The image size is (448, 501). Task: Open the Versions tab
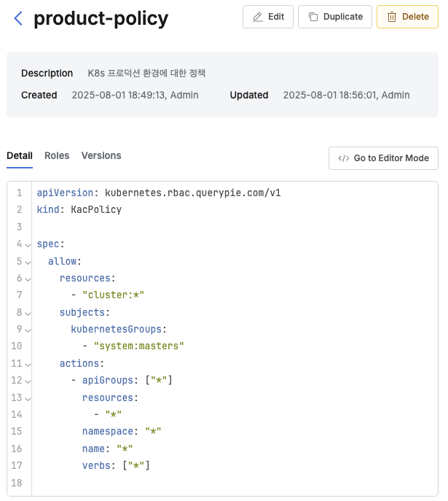click(101, 155)
